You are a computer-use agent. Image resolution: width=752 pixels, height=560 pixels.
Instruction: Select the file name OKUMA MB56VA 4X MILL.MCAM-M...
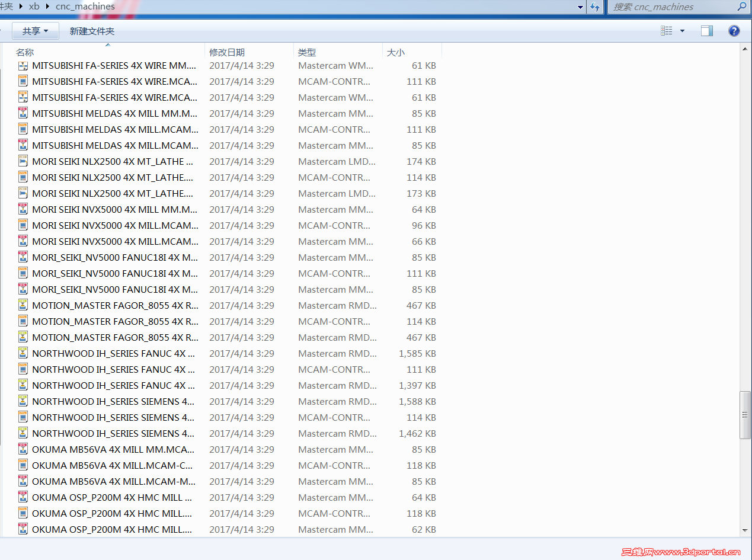[114, 481]
